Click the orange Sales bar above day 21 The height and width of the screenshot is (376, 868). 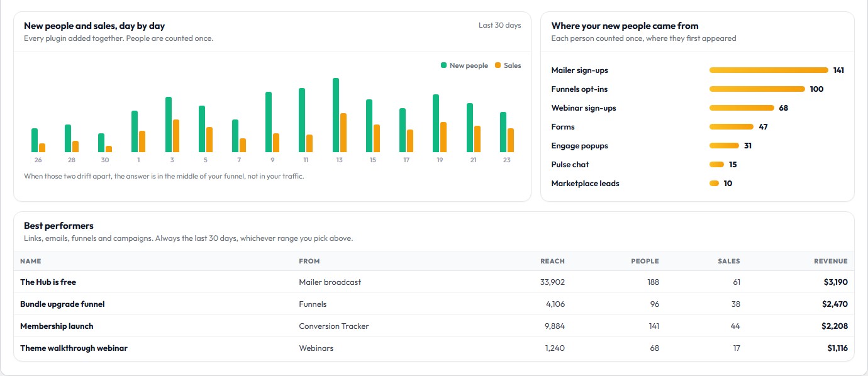point(477,139)
